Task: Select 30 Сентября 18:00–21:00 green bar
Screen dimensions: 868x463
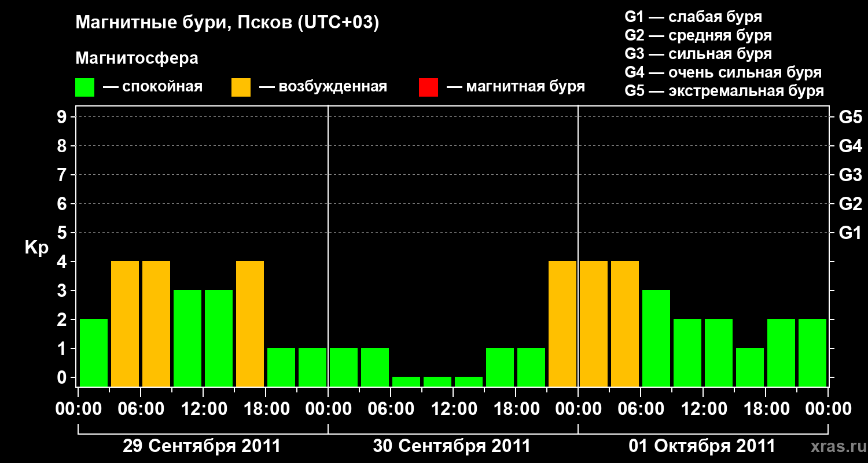Action: tap(531, 367)
